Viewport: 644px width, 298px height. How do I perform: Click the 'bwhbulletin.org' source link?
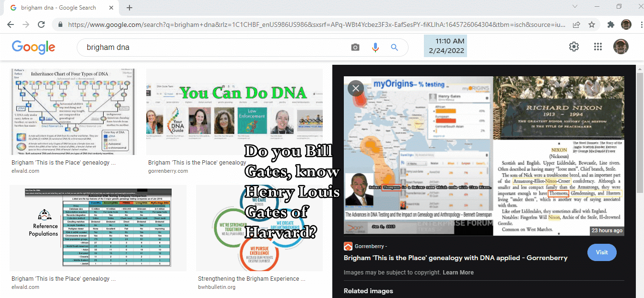(217, 287)
